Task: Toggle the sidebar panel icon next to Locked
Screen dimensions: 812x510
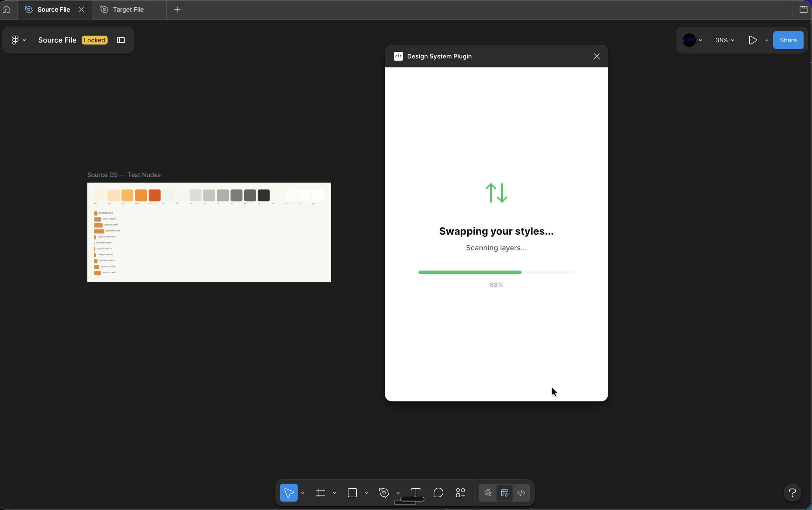Action: (x=121, y=40)
